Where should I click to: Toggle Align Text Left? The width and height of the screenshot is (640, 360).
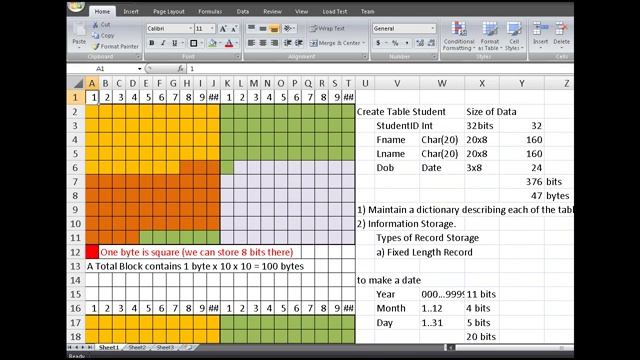click(251, 43)
